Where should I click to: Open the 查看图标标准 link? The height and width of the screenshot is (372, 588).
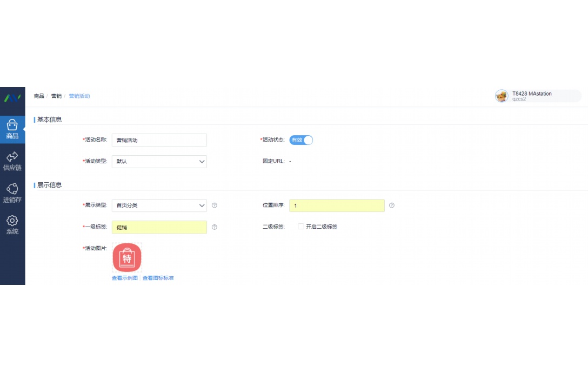(x=157, y=277)
